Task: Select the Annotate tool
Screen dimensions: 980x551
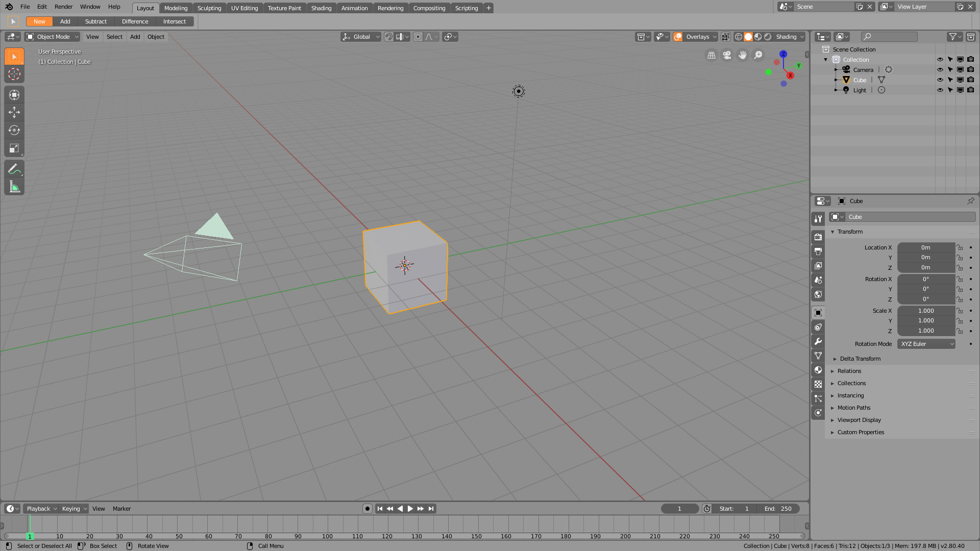Action: coord(14,168)
